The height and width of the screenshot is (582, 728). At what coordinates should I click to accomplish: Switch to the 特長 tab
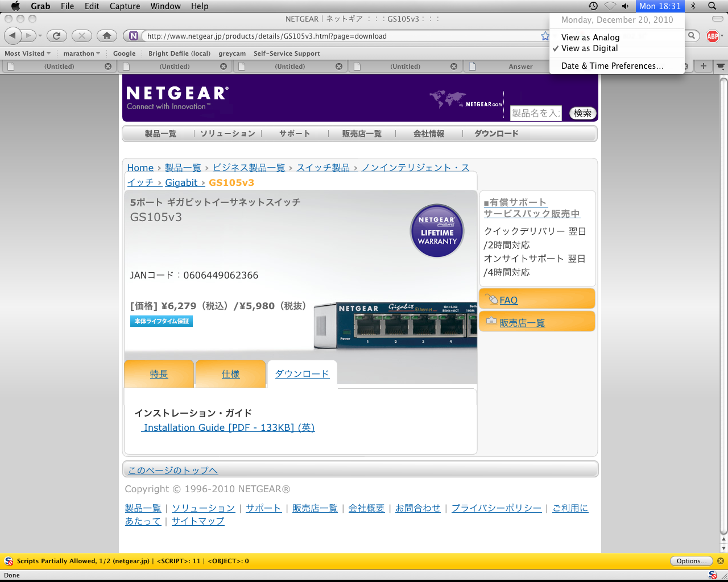159,374
